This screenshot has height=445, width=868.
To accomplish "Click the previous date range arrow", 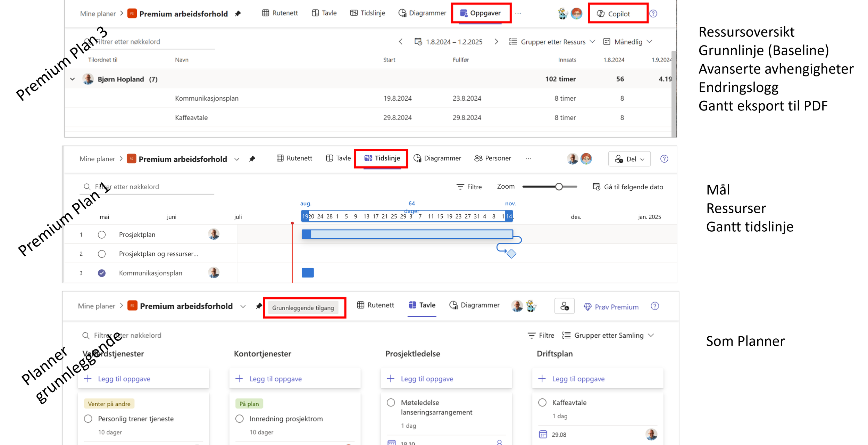I will pos(401,42).
